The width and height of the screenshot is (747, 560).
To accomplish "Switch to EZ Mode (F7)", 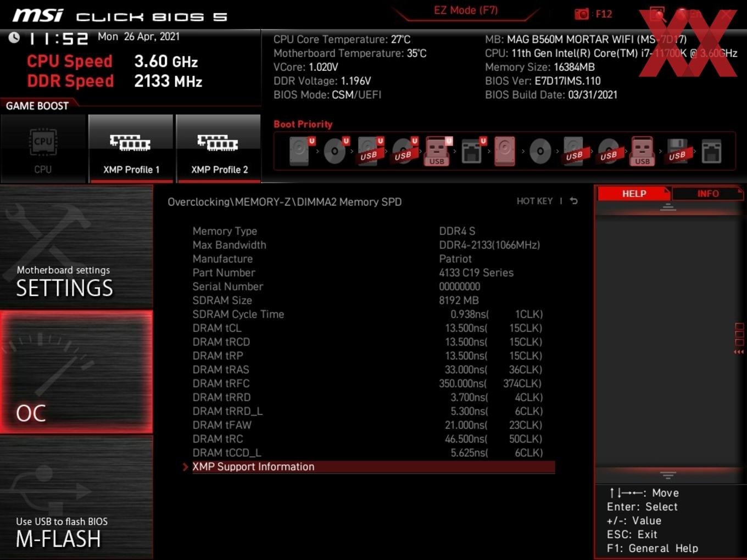I will pos(466,10).
